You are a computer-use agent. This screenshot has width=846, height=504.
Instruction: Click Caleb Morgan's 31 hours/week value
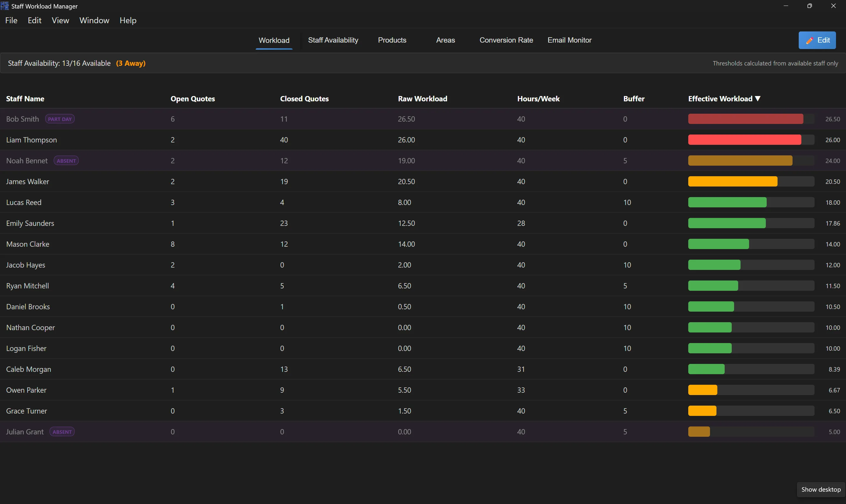(521, 369)
